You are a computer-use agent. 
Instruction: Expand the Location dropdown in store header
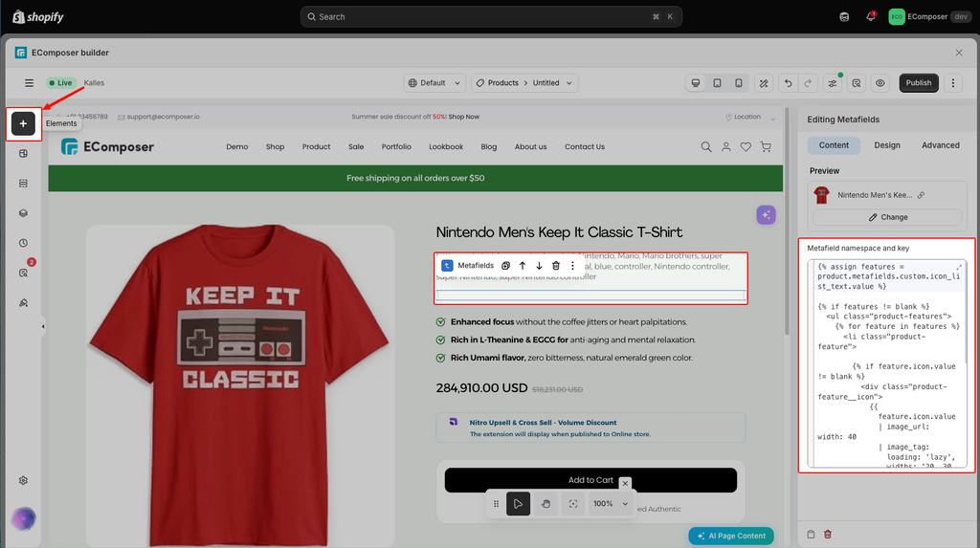pos(750,117)
